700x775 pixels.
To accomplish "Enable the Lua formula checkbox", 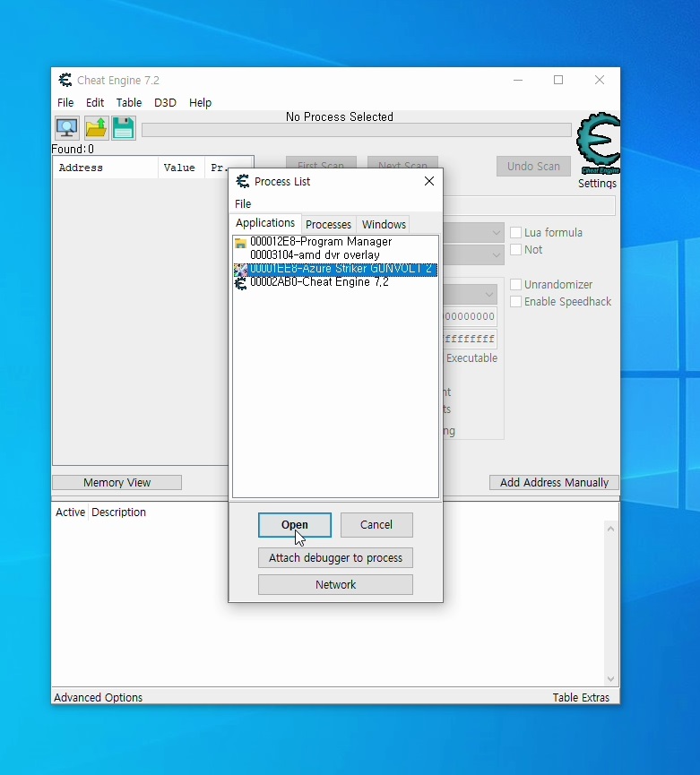I will [515, 232].
